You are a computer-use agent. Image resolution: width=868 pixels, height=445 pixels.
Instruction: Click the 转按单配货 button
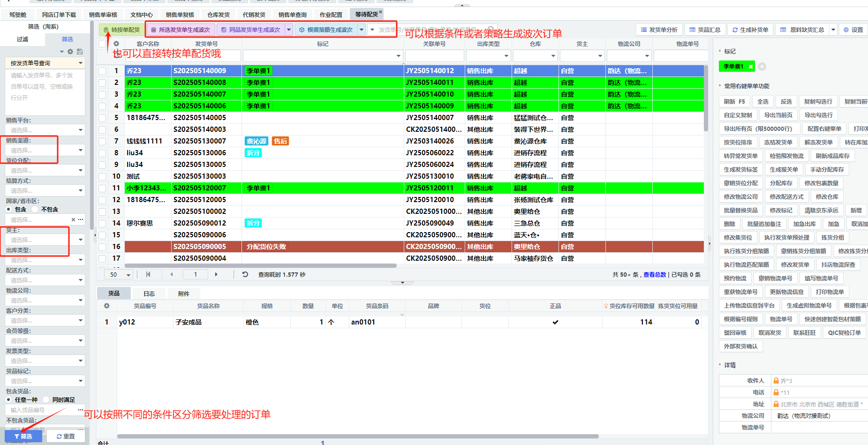122,30
